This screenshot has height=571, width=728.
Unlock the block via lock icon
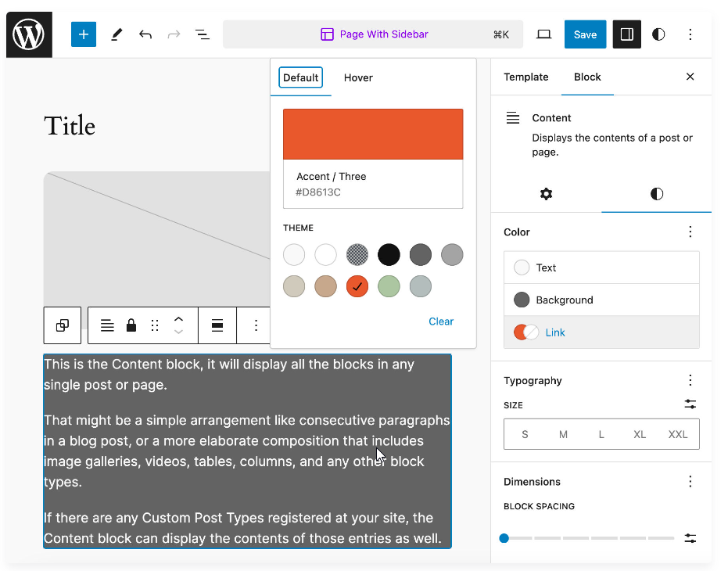(x=131, y=325)
